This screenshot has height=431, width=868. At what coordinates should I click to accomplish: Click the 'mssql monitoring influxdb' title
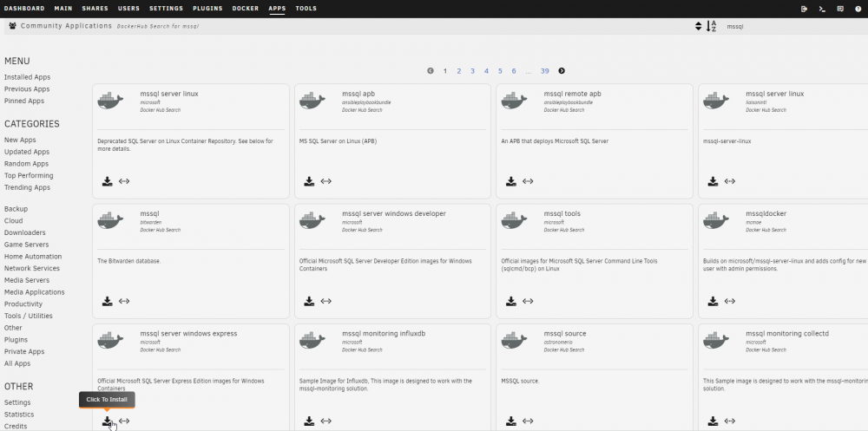[x=384, y=334]
